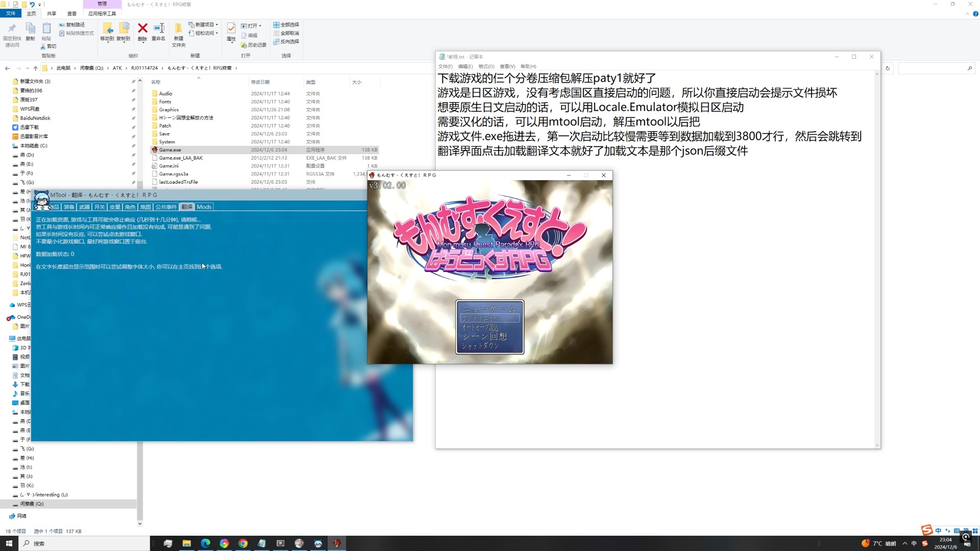
Task: Switch to MTool 装备 tab
Action: (69, 207)
